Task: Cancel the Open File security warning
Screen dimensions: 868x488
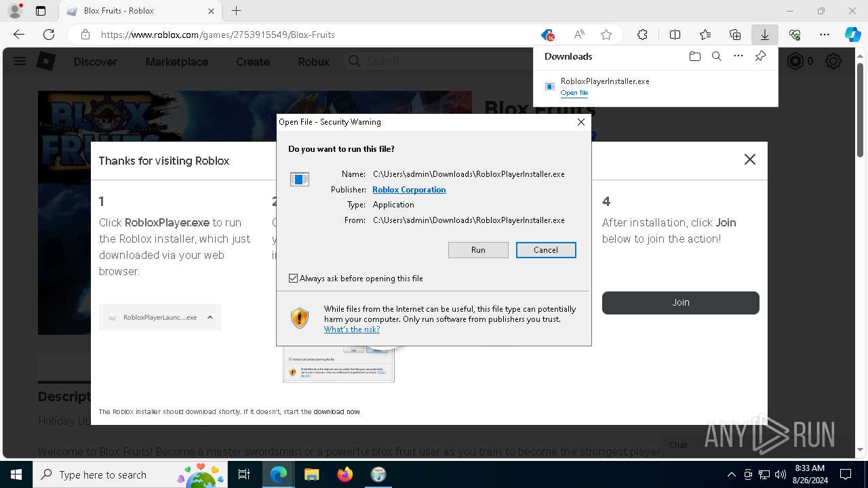Action: point(546,250)
